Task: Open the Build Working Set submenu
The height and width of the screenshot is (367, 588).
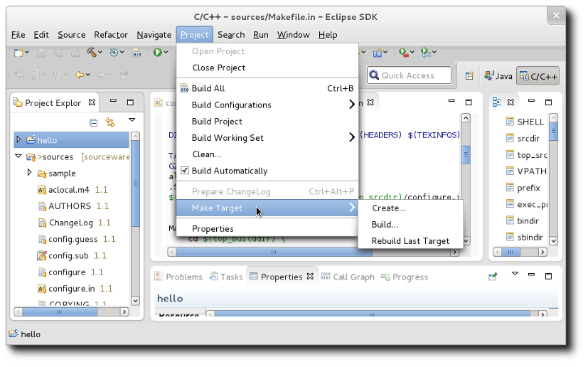Action: pyautogui.click(x=267, y=138)
